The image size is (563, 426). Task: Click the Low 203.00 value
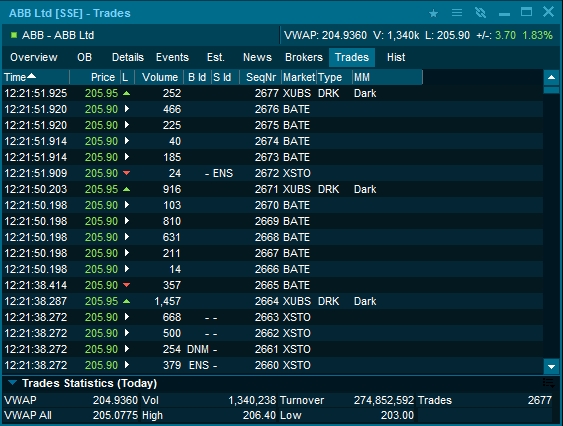[397, 415]
